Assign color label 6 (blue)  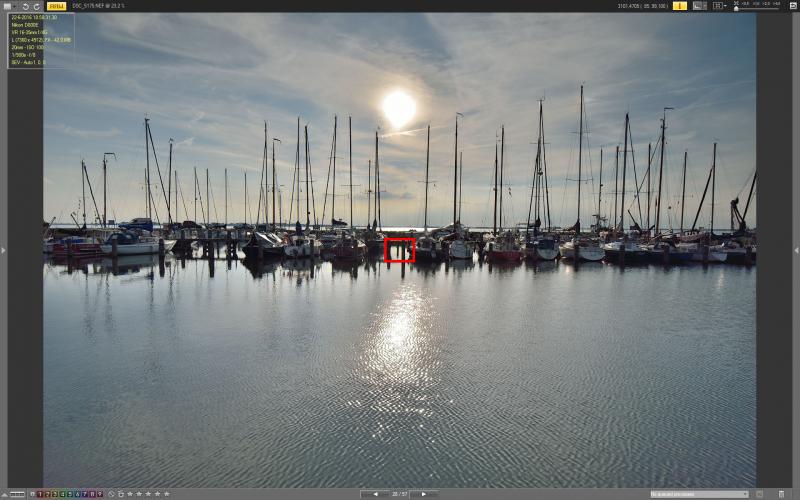78,494
